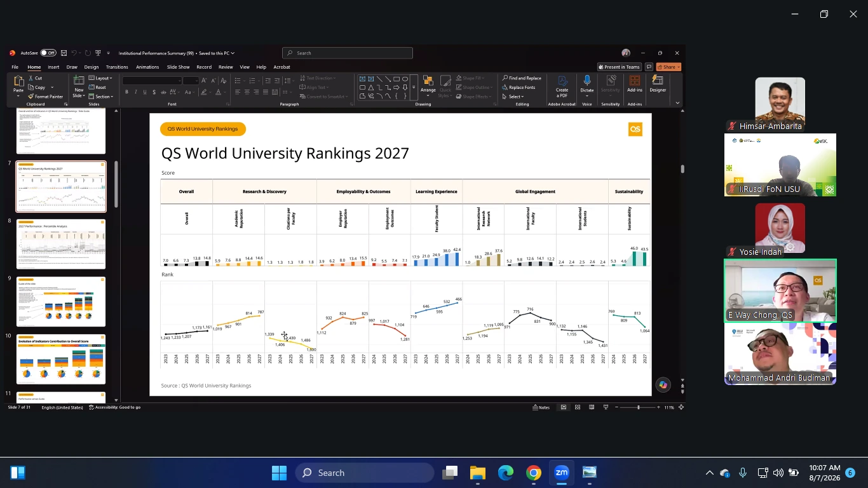Switch to Slide Sorter view

(x=577, y=407)
